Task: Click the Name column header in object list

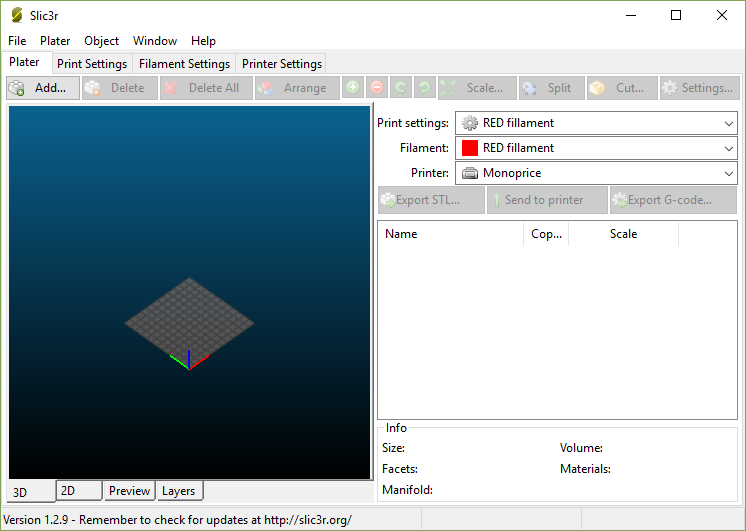Action: (449, 234)
